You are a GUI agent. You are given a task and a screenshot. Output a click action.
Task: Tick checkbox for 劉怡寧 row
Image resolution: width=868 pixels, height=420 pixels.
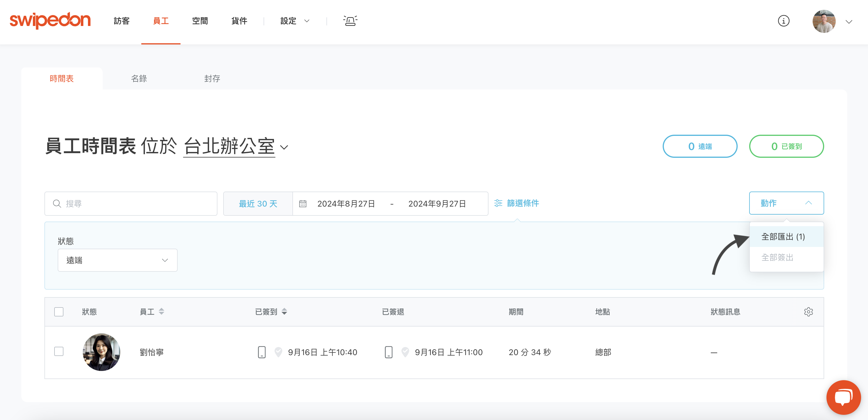pos(59,352)
